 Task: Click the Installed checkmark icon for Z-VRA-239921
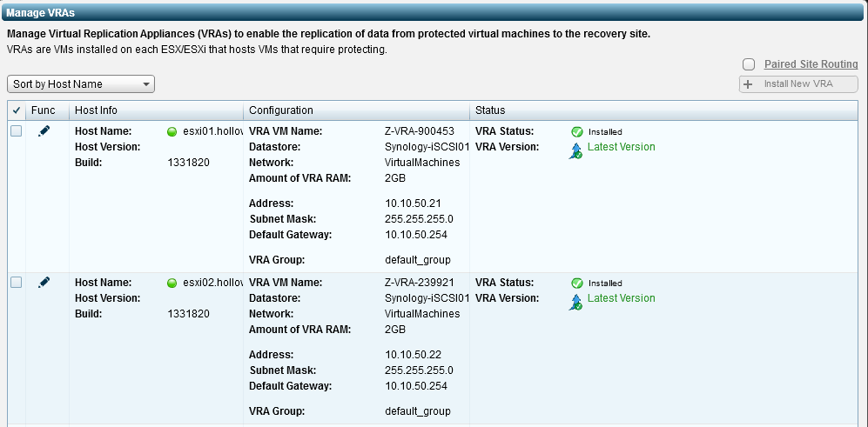click(x=576, y=284)
